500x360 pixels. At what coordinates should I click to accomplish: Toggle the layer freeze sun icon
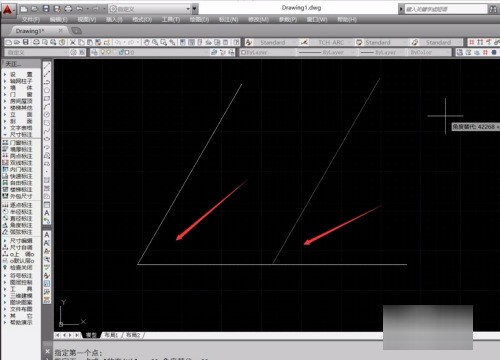pos(108,52)
